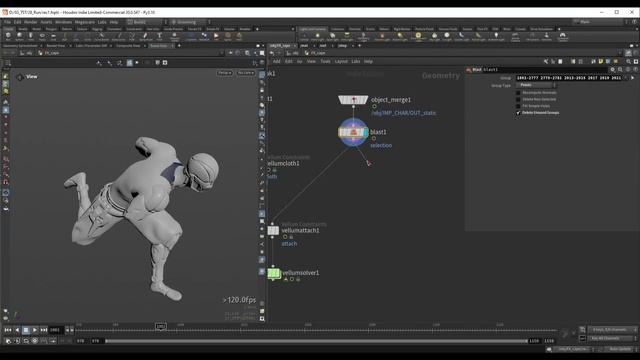Click the blast1 parameter gear icon

point(612,70)
